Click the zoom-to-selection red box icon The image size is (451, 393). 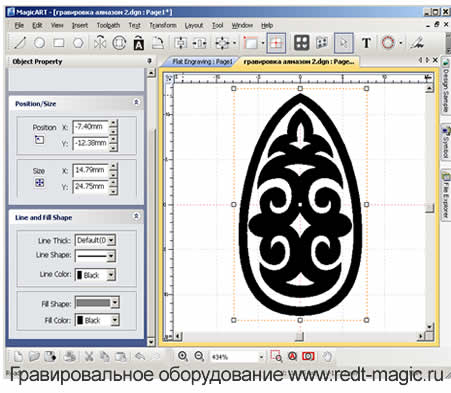tap(276, 356)
